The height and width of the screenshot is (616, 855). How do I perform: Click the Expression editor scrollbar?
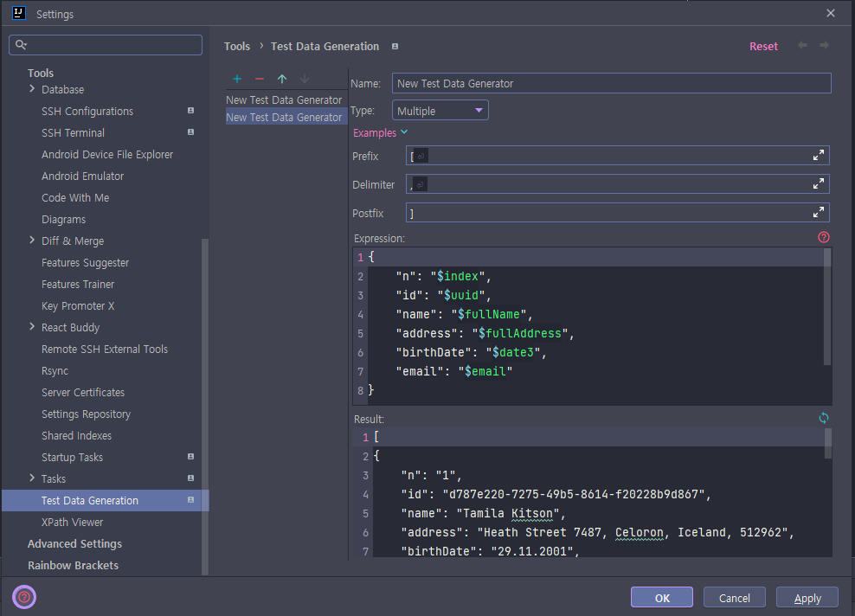827,307
